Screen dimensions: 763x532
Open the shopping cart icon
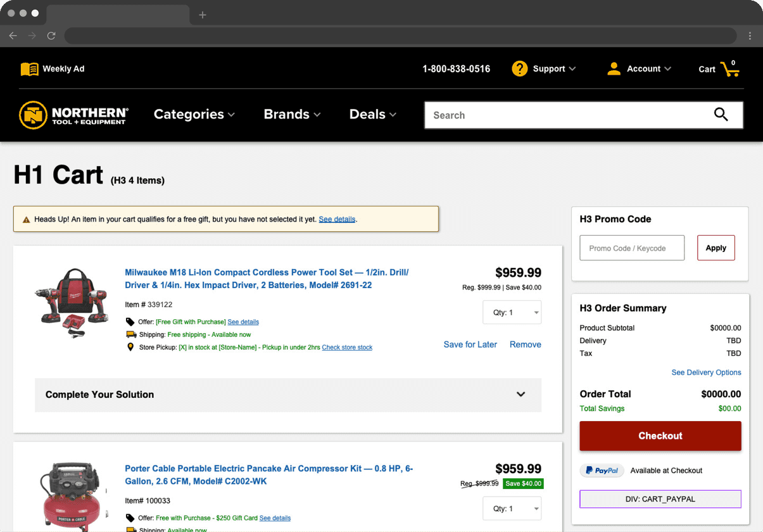click(730, 69)
